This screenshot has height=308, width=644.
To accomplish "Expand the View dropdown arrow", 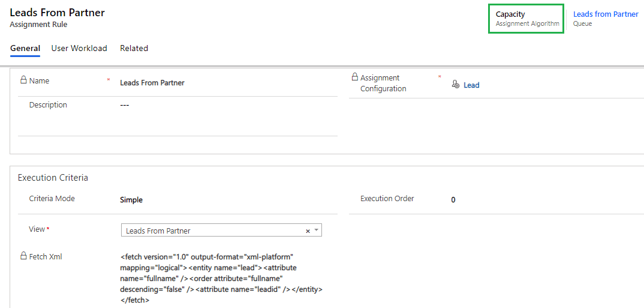I will pyautogui.click(x=316, y=231).
